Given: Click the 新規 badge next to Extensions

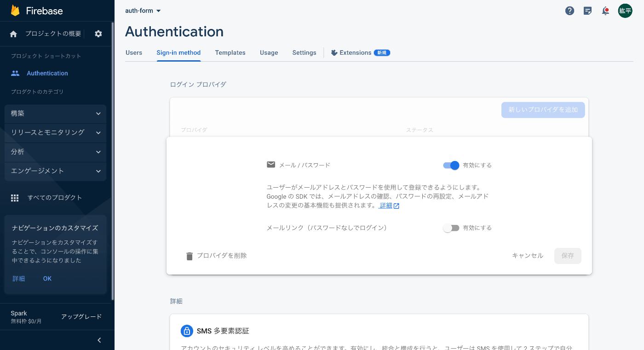Looking at the screenshot, I should click(382, 53).
